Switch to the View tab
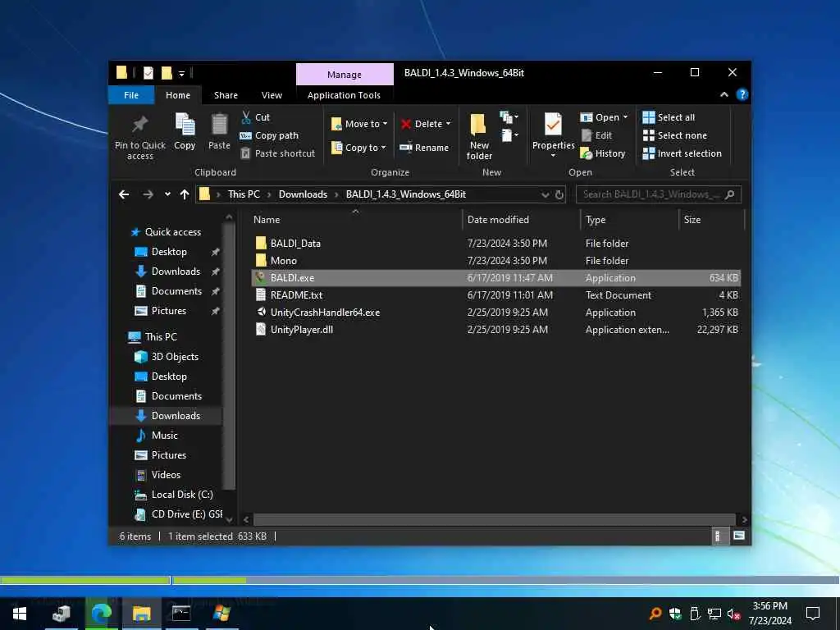 tap(272, 95)
